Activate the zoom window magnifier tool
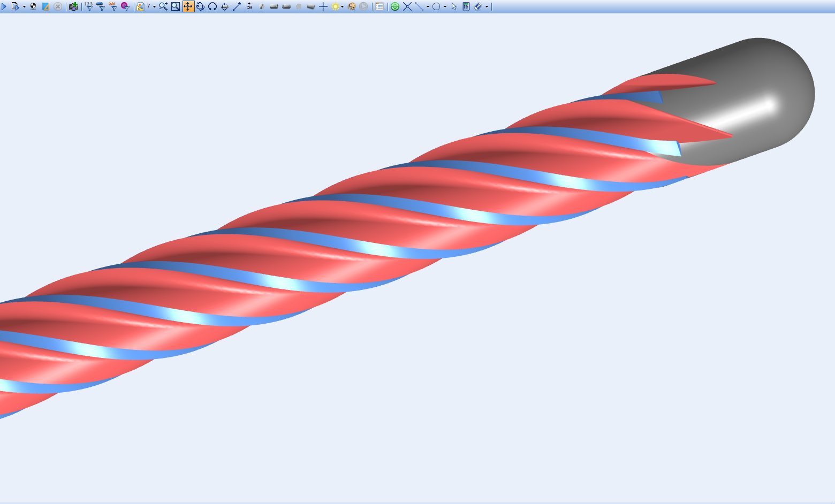Viewport: 835px width, 504px height. 176,6
